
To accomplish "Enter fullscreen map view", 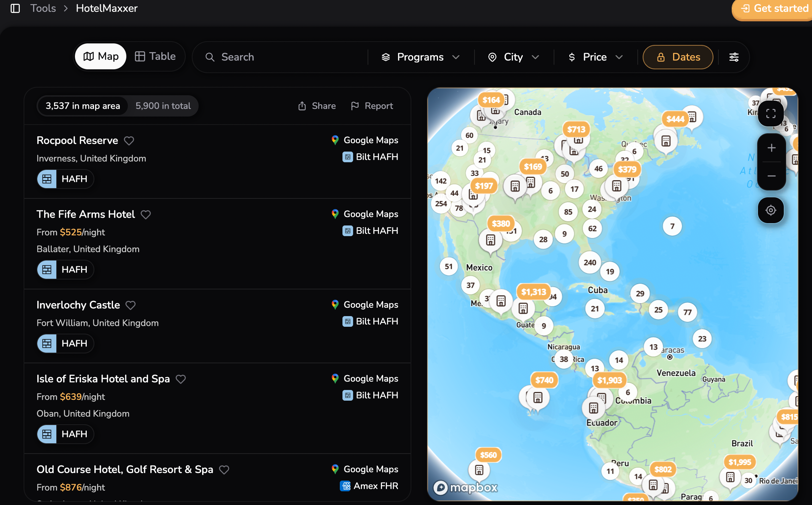I will (771, 113).
